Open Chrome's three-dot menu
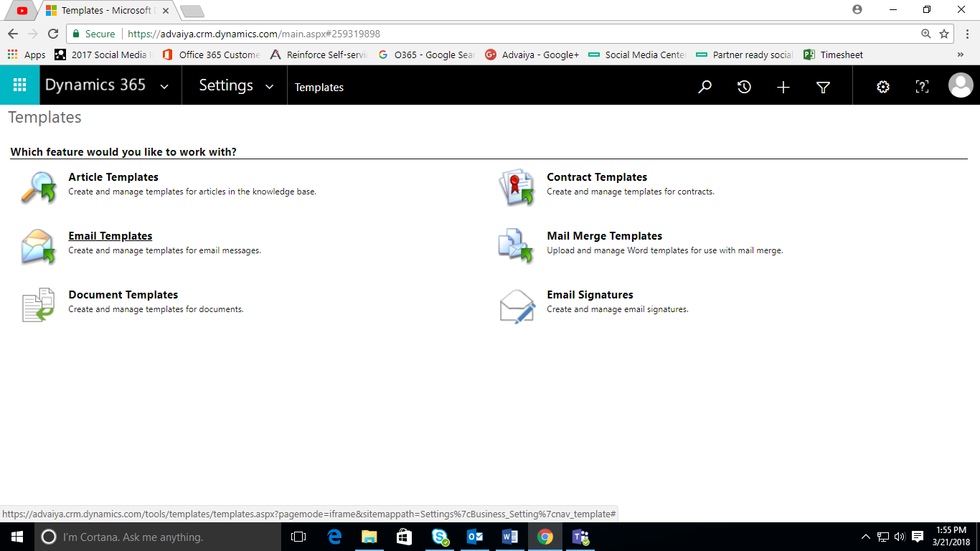Screen dimensions: 980x551 tap(968, 34)
